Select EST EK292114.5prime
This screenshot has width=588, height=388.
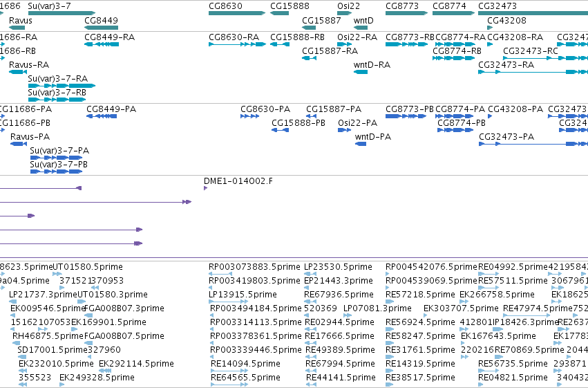pos(106,371)
